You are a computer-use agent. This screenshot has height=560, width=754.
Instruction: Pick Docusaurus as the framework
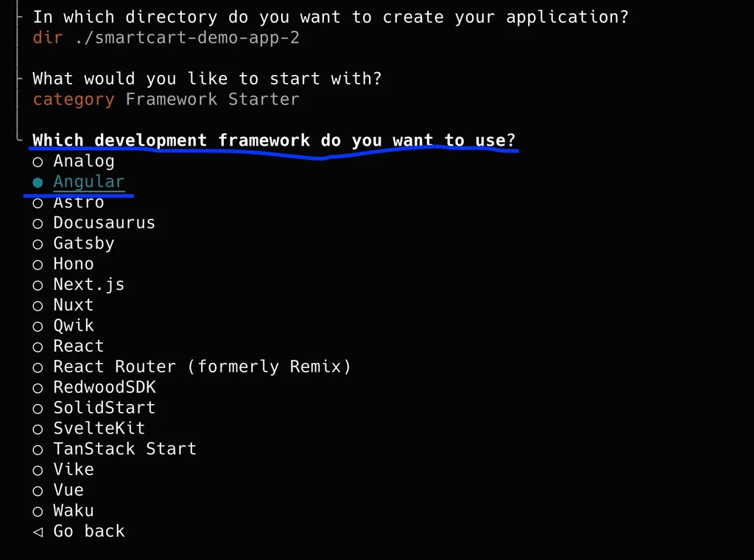coord(94,223)
